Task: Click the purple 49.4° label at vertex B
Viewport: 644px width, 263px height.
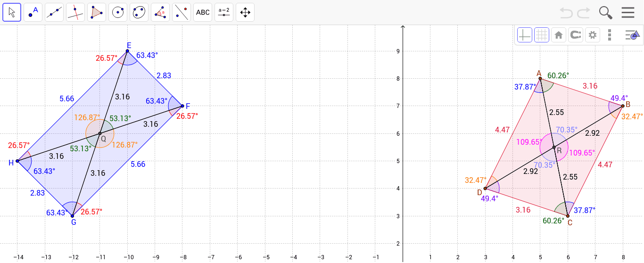Action: [x=619, y=98]
